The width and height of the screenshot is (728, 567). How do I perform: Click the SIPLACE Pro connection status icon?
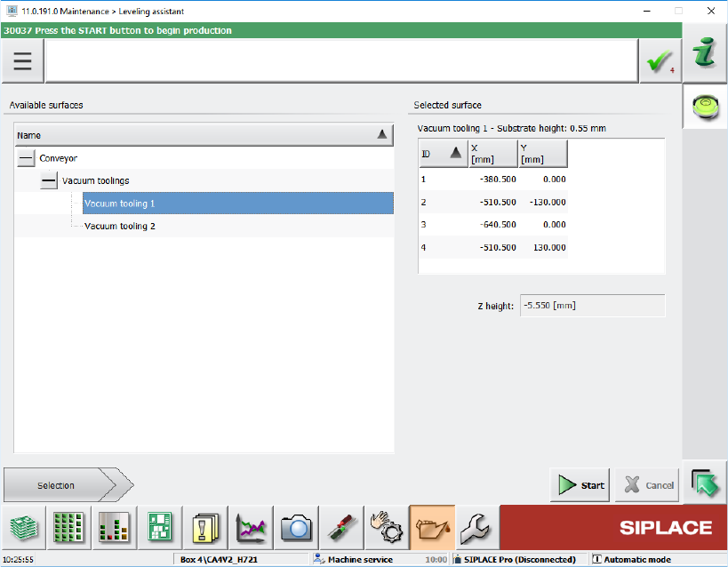[x=457, y=559]
